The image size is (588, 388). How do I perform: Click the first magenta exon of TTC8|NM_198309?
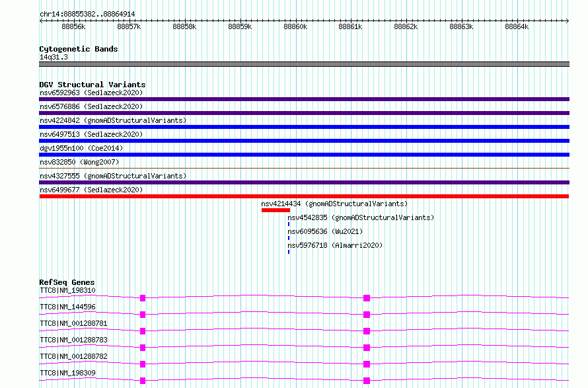pyautogui.click(x=143, y=381)
